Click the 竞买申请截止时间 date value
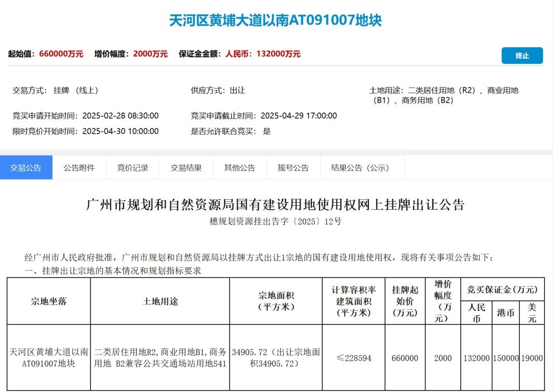The width and height of the screenshot is (553, 392). tap(299, 116)
